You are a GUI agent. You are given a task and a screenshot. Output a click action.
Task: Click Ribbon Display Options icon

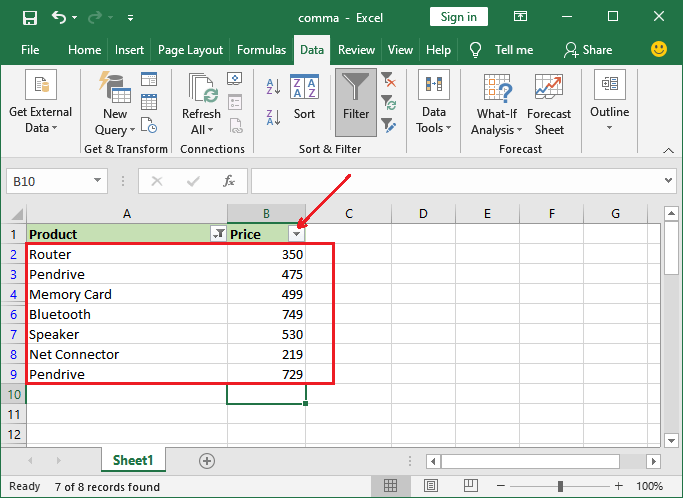coord(520,17)
